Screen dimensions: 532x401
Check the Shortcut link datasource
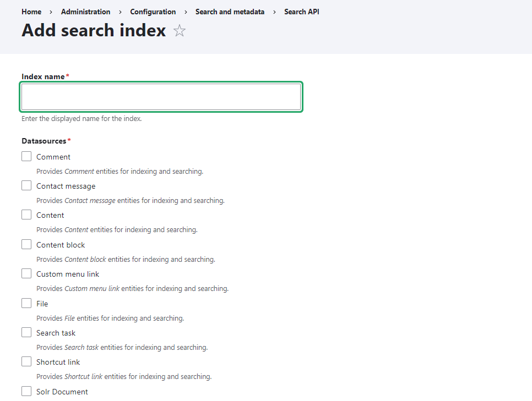(x=26, y=361)
